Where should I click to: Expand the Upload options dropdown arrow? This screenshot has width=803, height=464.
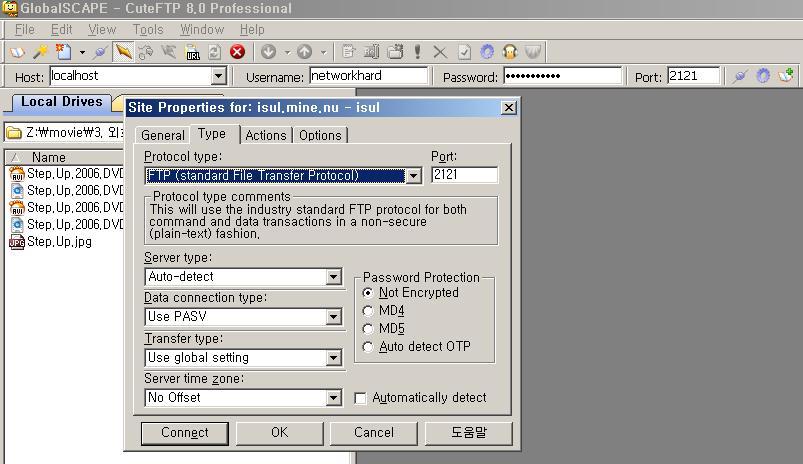(x=323, y=52)
